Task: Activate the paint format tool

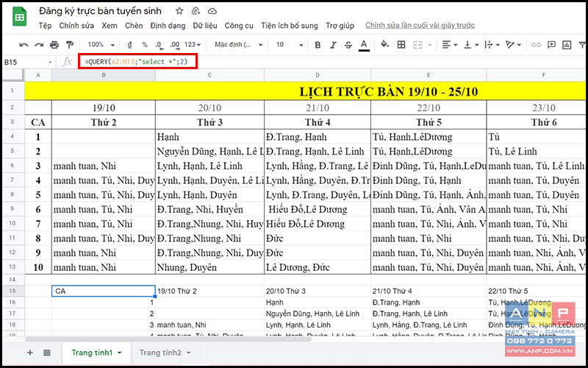Action: [x=70, y=45]
